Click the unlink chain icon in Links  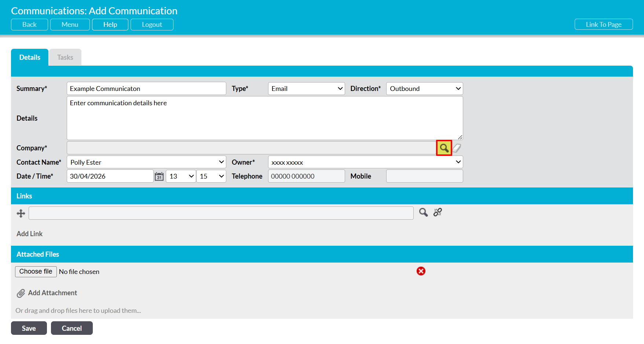(438, 212)
